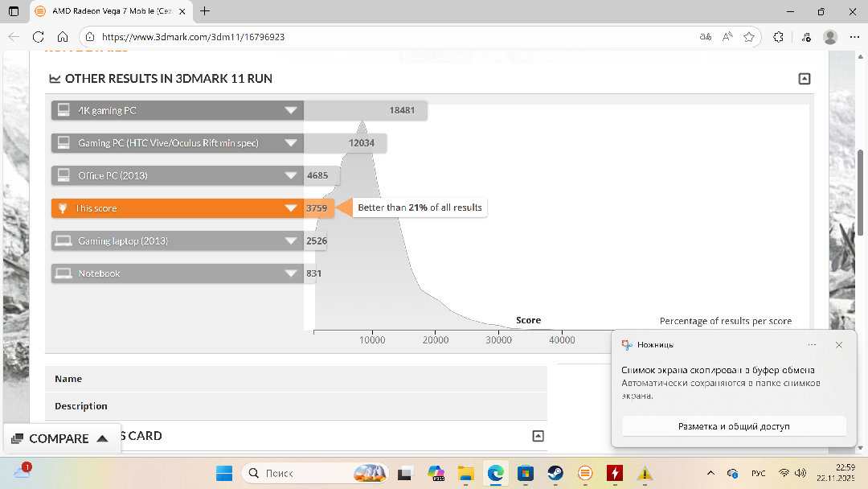Click the 4685 score value
Viewport: 868px width, 489px height.
tap(317, 175)
